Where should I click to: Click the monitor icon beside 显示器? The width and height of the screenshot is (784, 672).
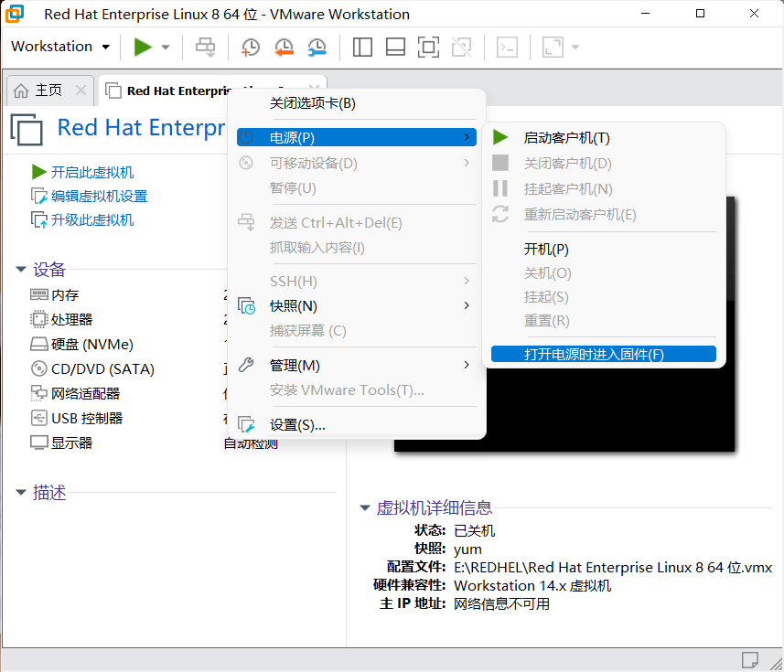click(39, 443)
